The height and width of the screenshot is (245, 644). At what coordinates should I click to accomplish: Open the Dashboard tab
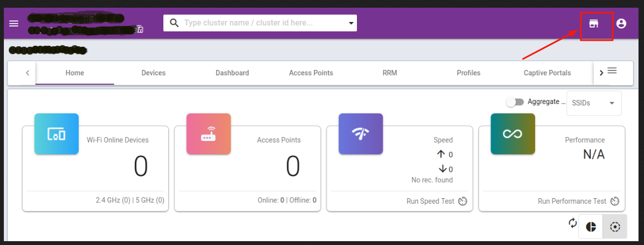click(232, 73)
